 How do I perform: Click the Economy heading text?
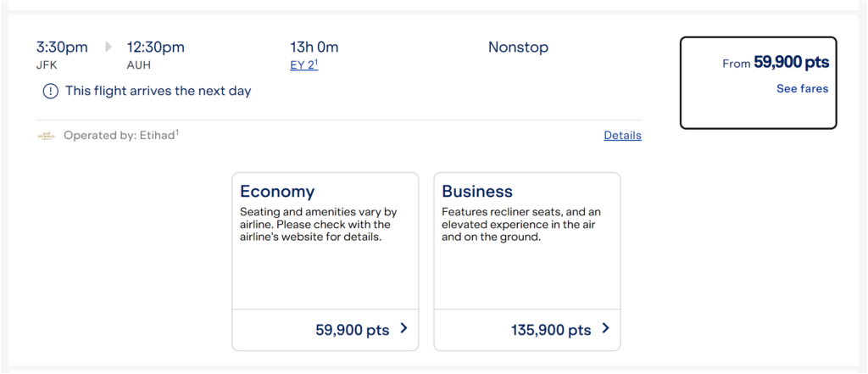click(277, 191)
